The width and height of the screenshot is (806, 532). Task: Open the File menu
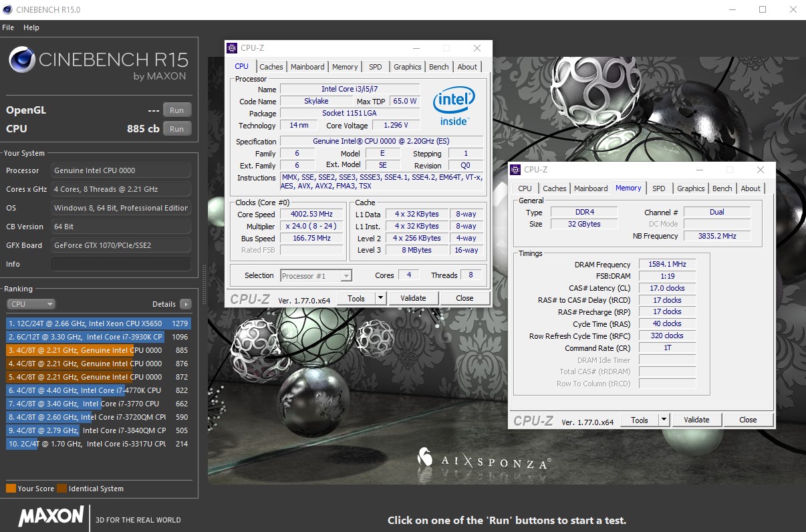point(8,27)
